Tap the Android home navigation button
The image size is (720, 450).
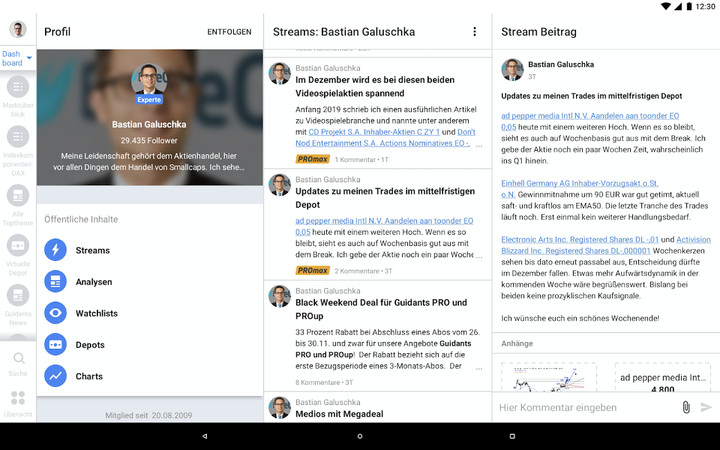click(x=360, y=436)
